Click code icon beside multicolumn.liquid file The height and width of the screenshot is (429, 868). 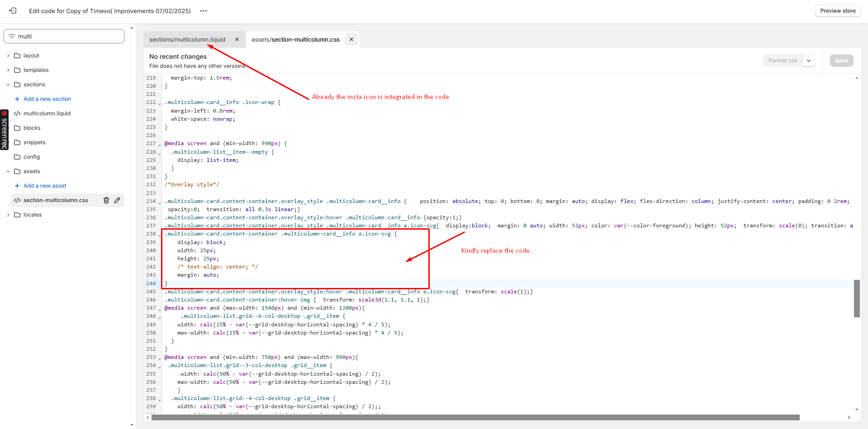[x=17, y=113]
